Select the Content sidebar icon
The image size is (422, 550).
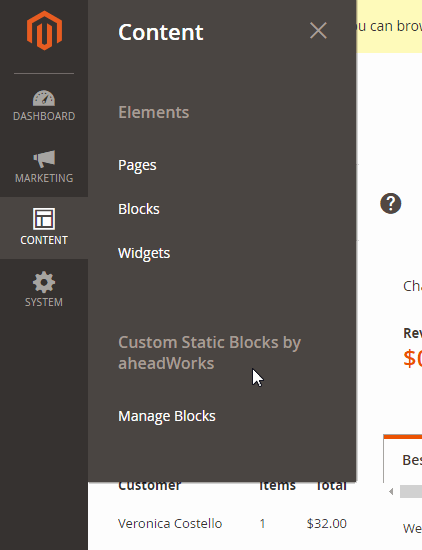coord(44,227)
